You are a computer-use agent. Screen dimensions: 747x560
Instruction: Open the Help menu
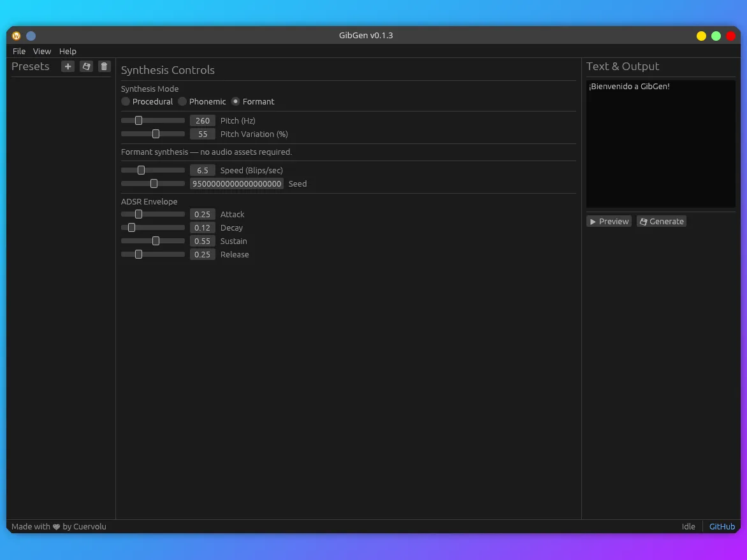tap(68, 51)
